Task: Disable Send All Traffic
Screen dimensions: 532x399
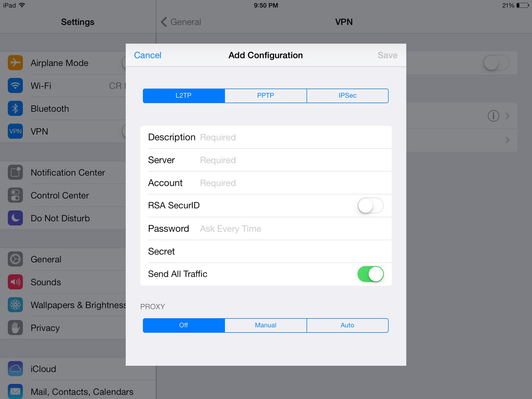Action: (x=370, y=274)
